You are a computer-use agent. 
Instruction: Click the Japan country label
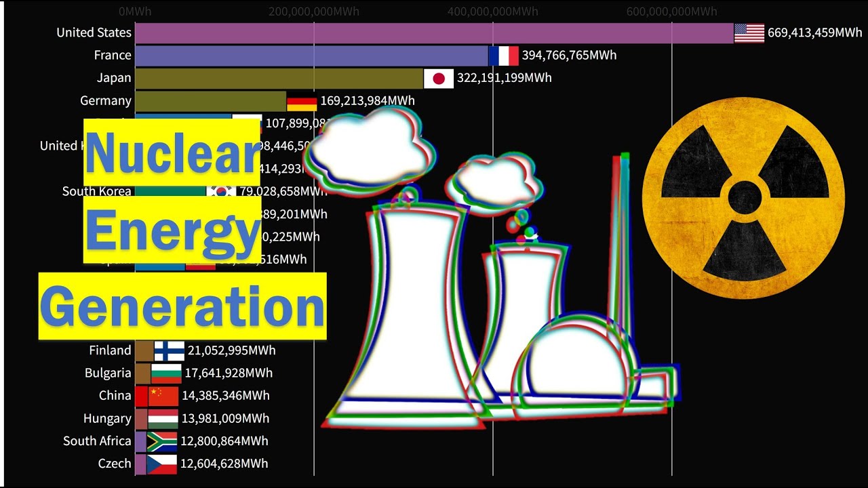pos(114,78)
